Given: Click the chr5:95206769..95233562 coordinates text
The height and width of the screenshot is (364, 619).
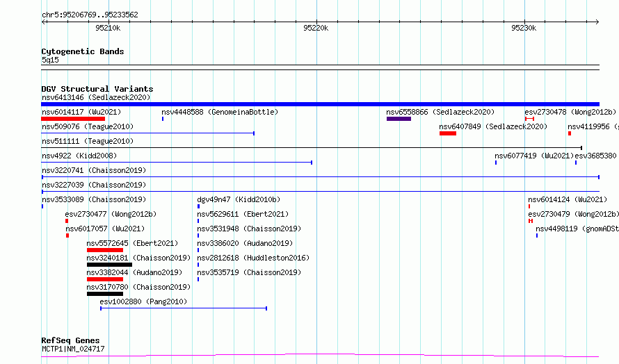Looking at the screenshot, I should pos(90,15).
